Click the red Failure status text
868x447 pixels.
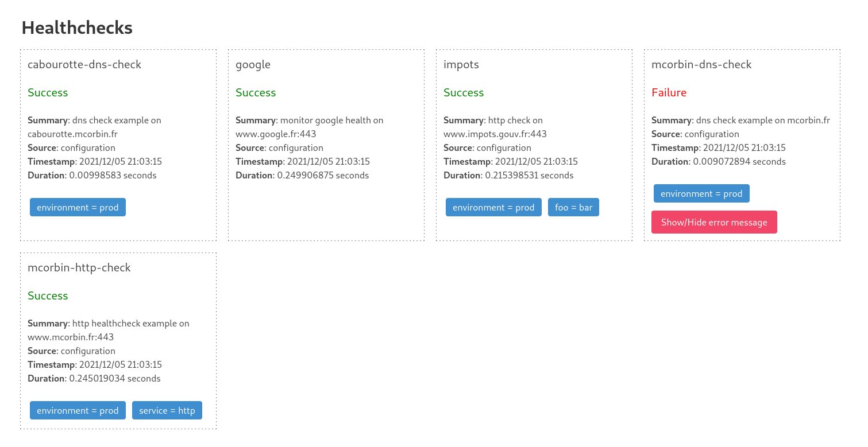click(669, 92)
